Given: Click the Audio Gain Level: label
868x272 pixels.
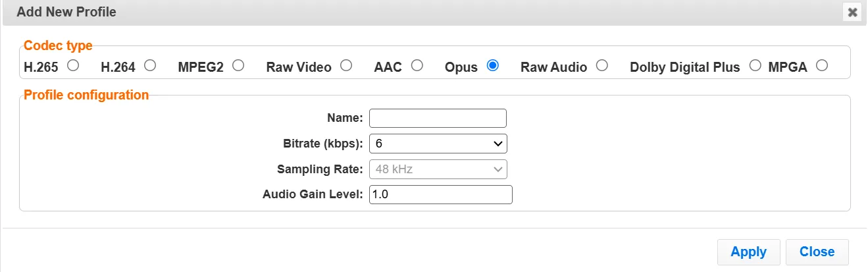Looking at the screenshot, I should pos(313,194).
